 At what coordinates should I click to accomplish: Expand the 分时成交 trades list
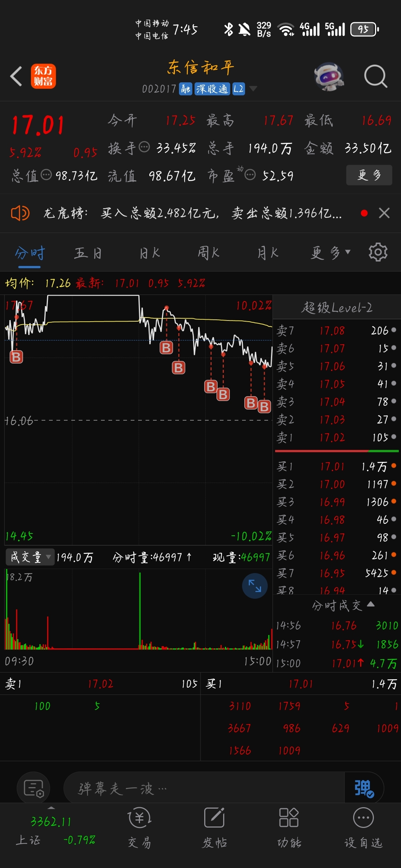coord(343,605)
